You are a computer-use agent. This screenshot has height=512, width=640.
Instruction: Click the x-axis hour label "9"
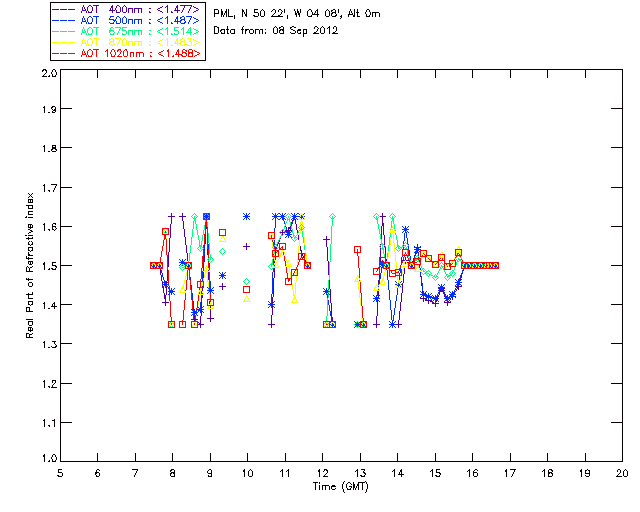pyautogui.click(x=210, y=473)
